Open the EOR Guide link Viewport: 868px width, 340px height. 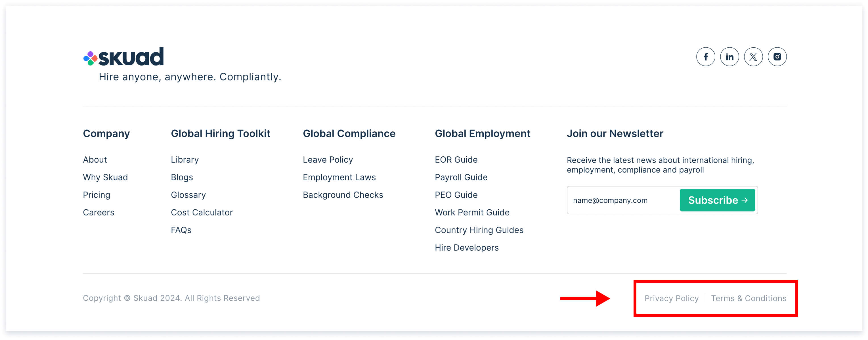coord(456,159)
